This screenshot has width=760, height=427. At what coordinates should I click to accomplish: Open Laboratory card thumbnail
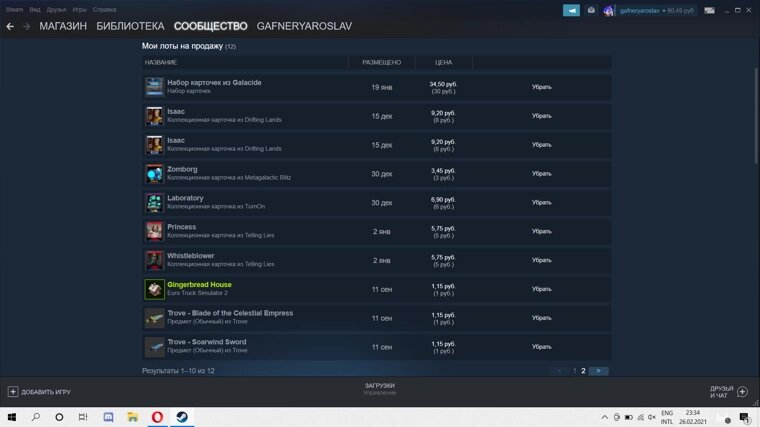coord(154,203)
